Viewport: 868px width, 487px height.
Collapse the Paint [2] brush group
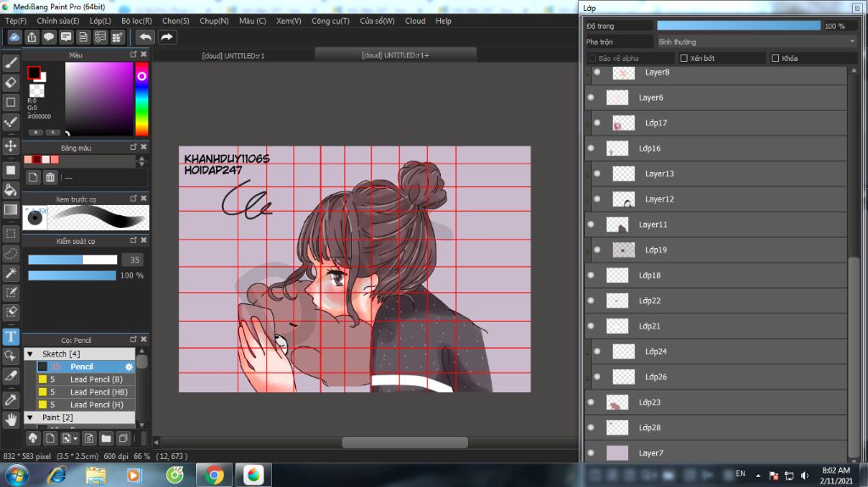tap(31, 418)
